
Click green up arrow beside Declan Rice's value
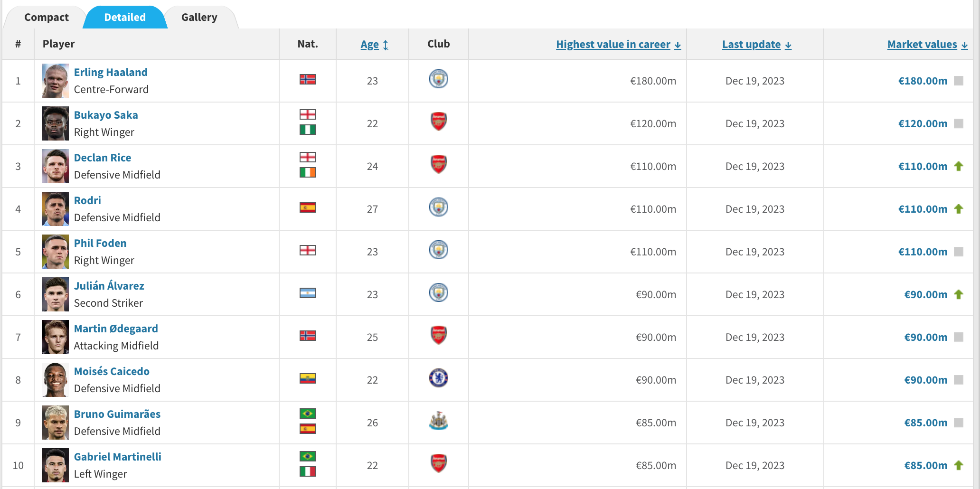click(959, 166)
